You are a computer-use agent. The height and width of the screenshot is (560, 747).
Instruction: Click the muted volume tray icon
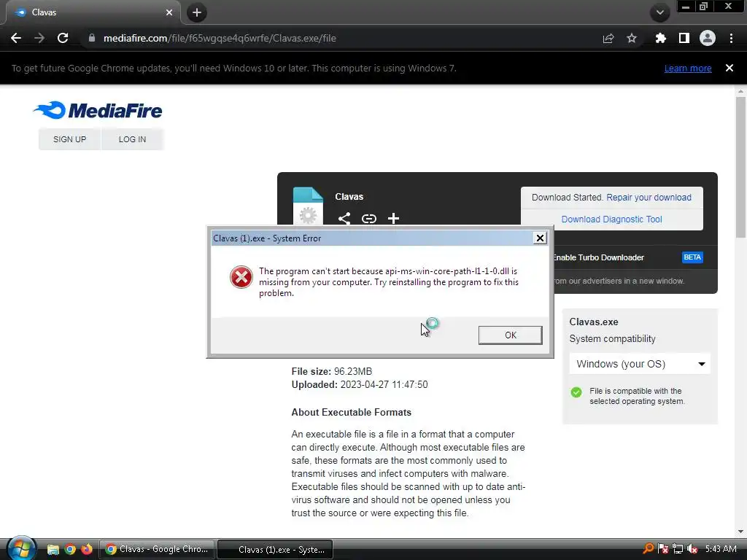coord(692,549)
